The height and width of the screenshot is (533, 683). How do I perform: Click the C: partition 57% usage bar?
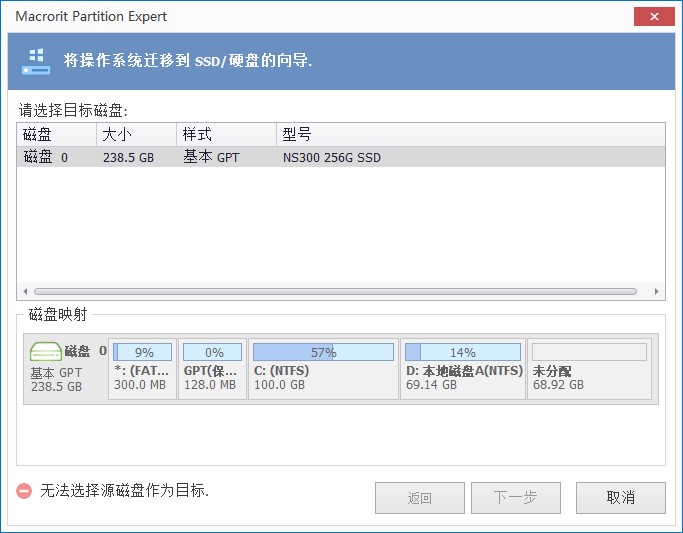323,352
